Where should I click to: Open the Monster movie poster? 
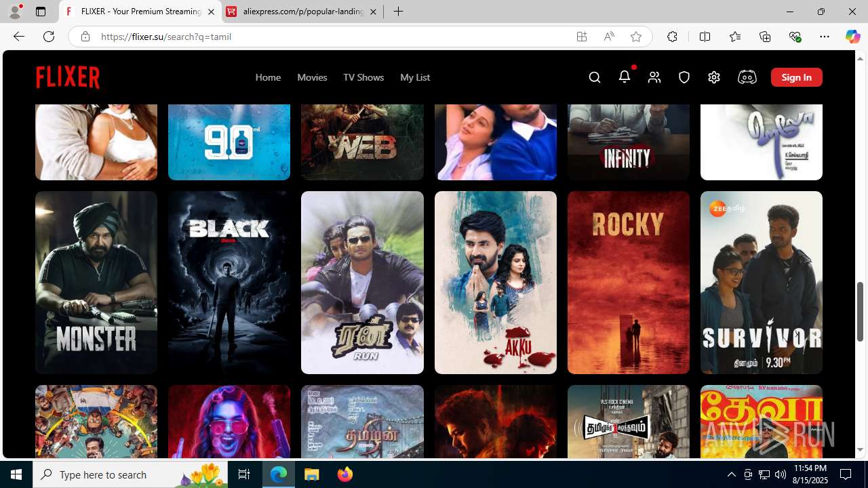tap(96, 283)
